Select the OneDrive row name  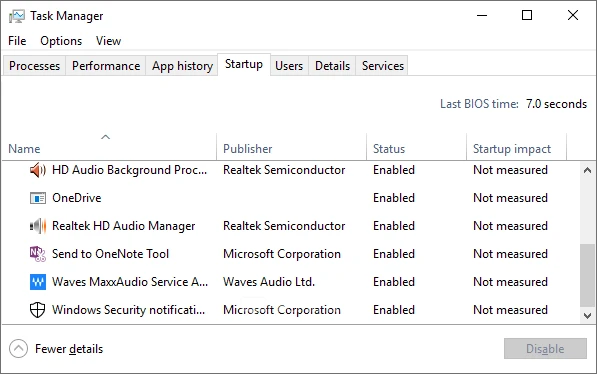[x=77, y=198]
